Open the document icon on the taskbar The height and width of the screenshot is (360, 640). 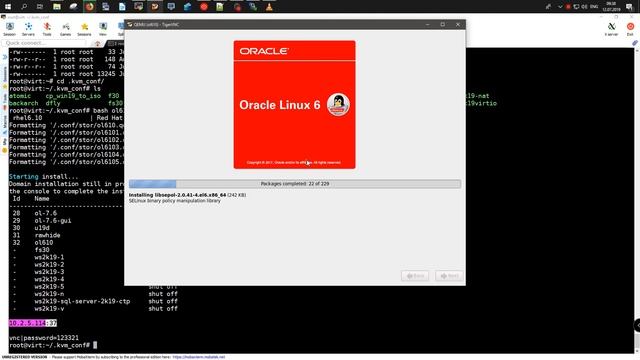[x=122, y=7]
